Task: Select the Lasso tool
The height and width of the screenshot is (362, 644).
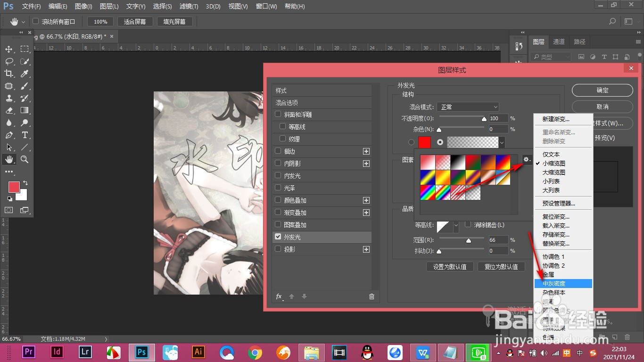Action: point(9,61)
